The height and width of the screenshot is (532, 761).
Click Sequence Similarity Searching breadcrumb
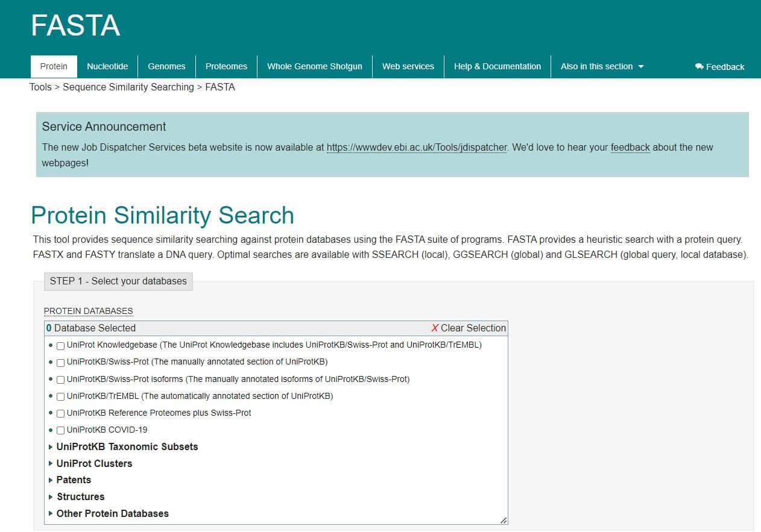(x=128, y=87)
